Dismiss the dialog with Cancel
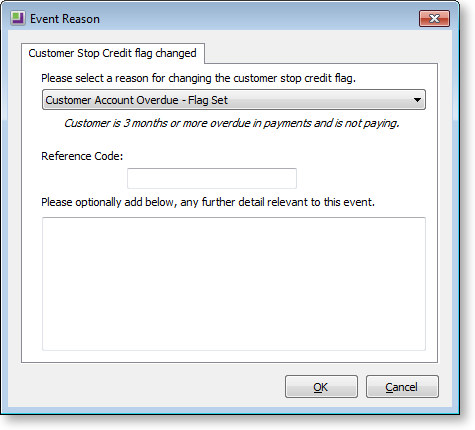 point(402,387)
